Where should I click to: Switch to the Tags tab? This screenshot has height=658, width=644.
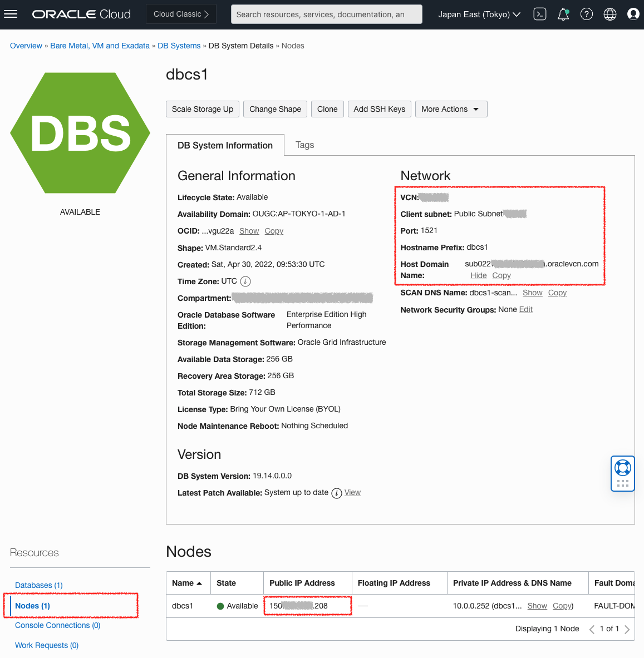[305, 145]
